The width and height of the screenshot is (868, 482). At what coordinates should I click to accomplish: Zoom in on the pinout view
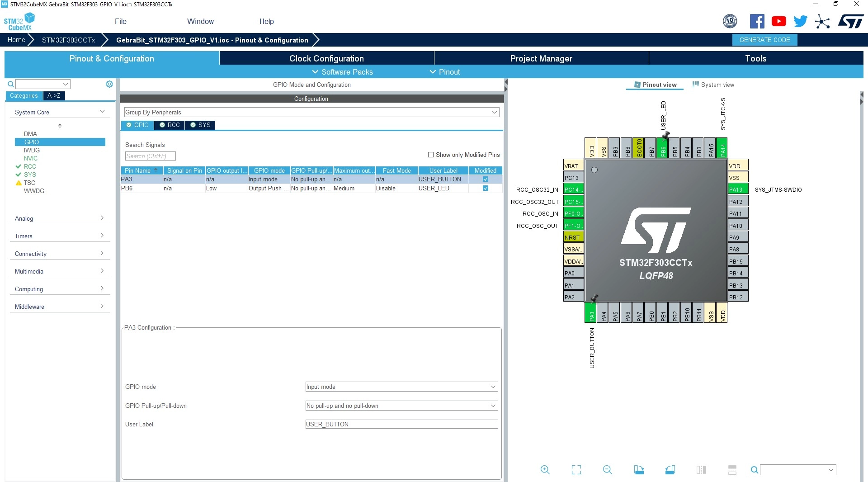pyautogui.click(x=545, y=470)
